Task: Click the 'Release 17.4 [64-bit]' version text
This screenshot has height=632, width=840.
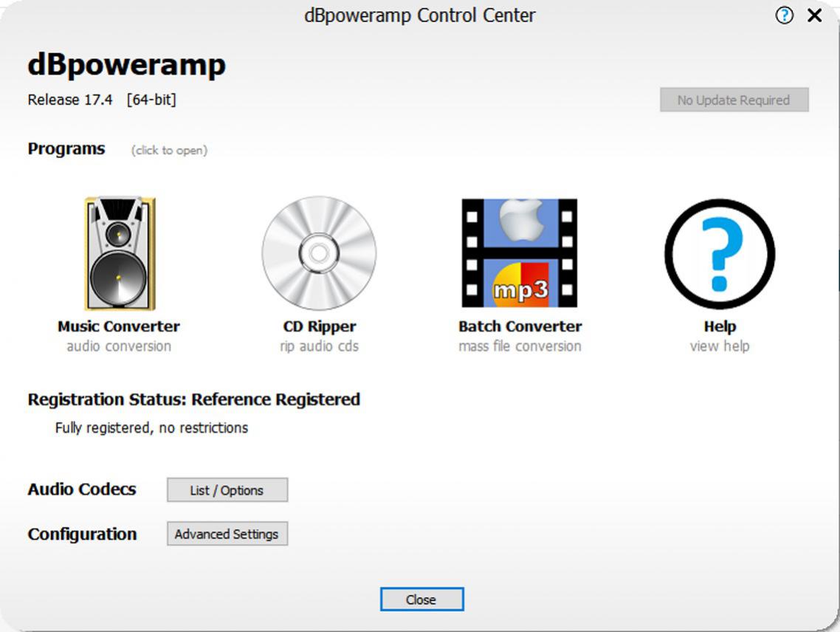Action: tap(102, 100)
